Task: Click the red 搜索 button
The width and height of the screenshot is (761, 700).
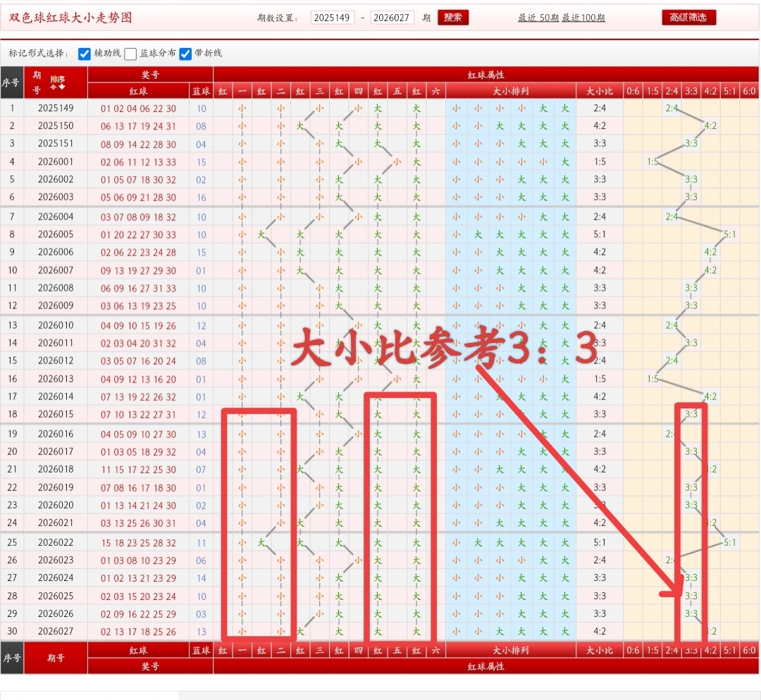Action: (x=453, y=18)
